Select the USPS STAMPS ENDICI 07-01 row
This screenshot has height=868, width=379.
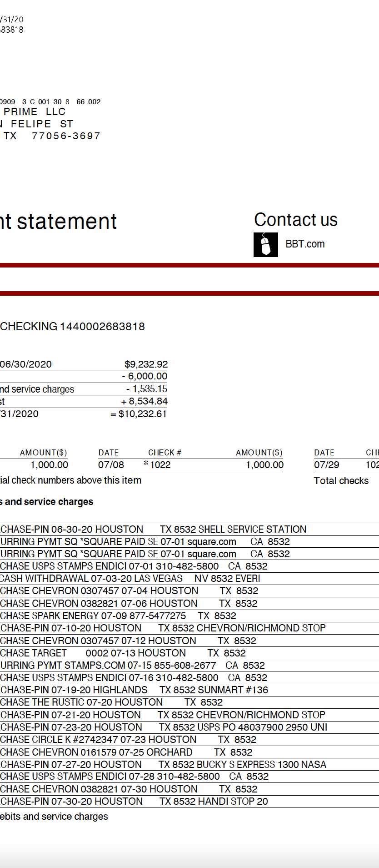(x=189, y=566)
